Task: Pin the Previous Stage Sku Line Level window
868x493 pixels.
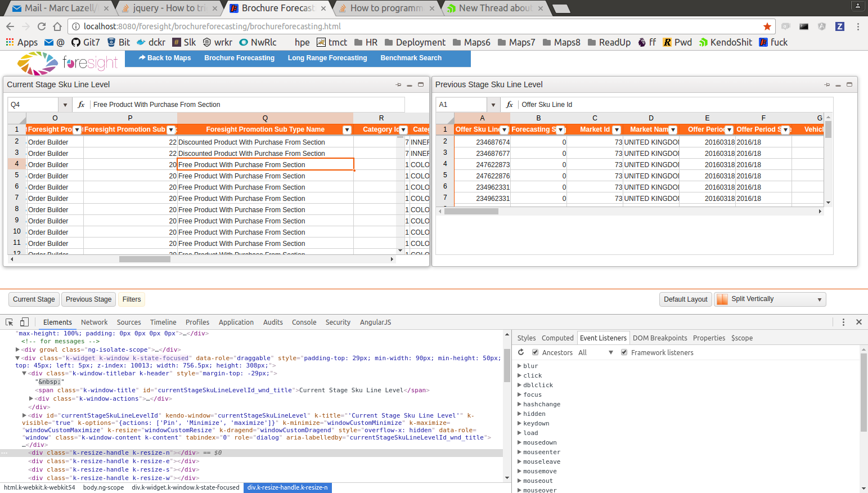Action: coord(827,84)
